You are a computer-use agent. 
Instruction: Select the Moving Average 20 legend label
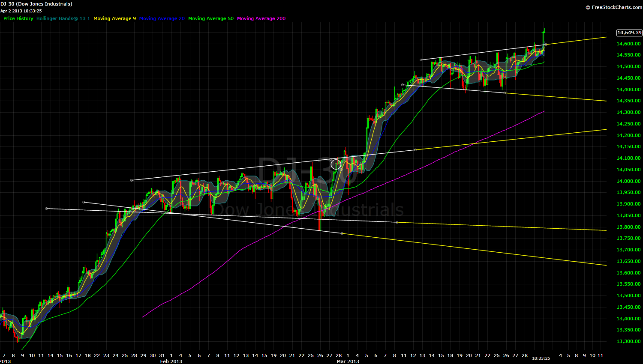click(x=162, y=18)
